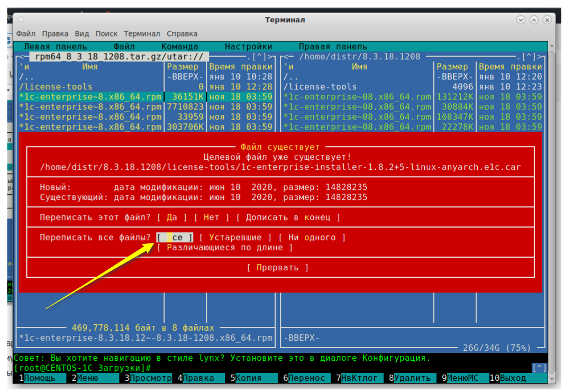The width and height of the screenshot is (564, 392).
Task: Choose Ни одного to skip all
Action: (x=312, y=238)
